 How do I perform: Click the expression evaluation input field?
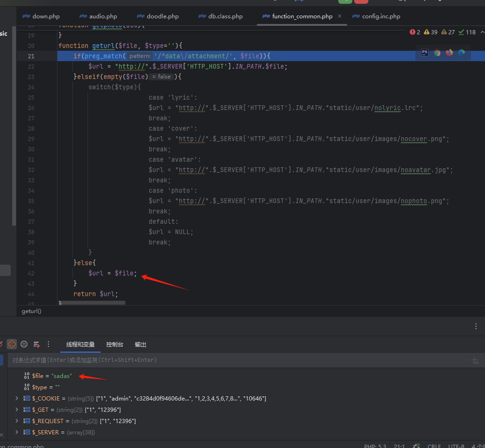[235, 360]
